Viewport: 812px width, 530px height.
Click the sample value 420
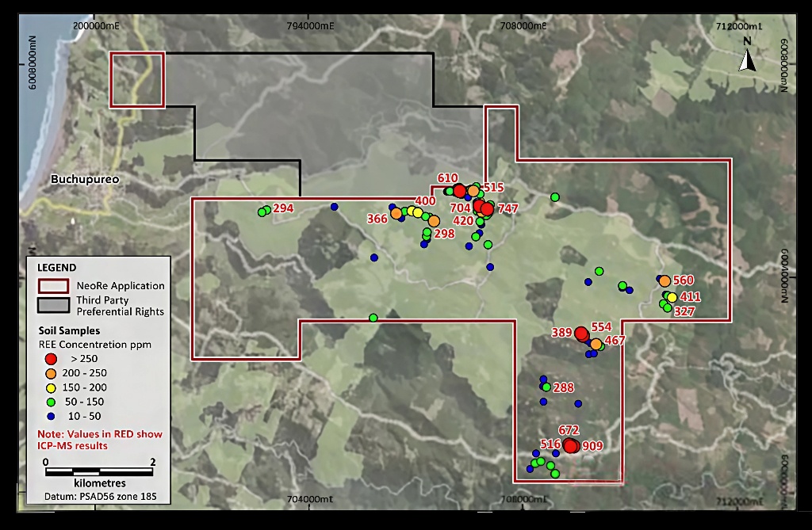coord(463,221)
